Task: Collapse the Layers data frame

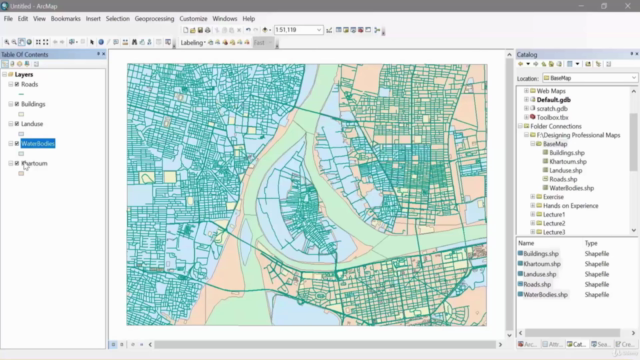Action: 4,74
